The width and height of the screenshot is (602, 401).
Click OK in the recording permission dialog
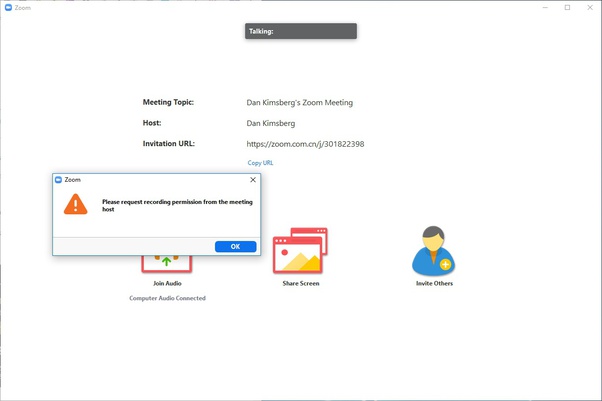(x=235, y=247)
